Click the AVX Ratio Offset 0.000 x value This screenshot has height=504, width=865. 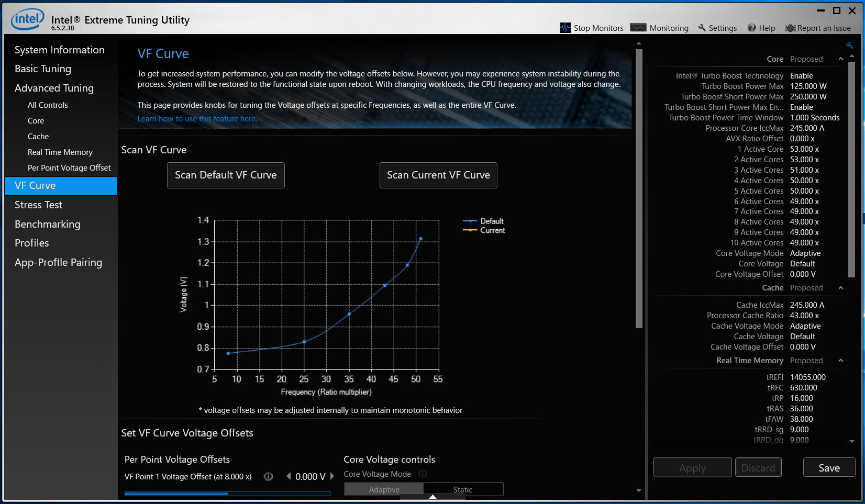pyautogui.click(x=802, y=139)
